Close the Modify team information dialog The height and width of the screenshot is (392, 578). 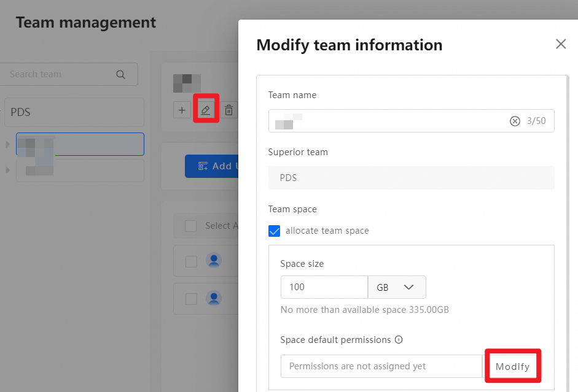point(560,44)
